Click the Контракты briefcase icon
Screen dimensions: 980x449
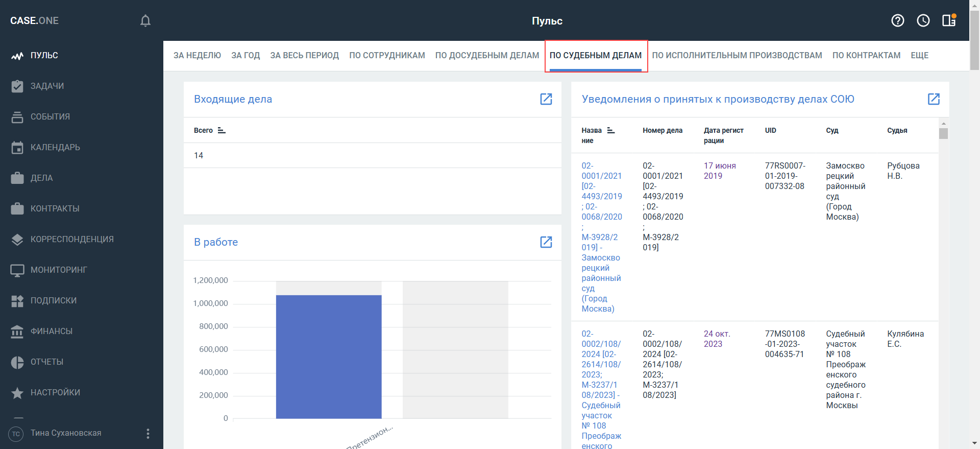pos(17,208)
